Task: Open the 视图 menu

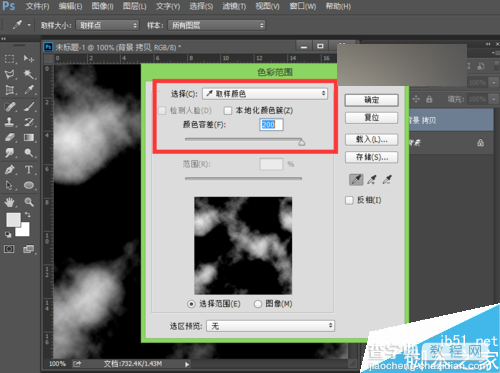Action: [x=267, y=6]
